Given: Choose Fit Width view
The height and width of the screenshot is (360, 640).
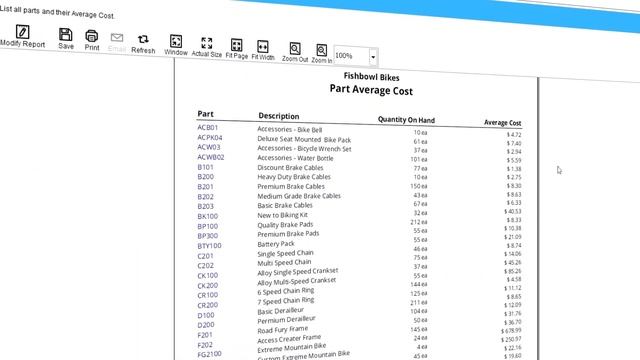Looking at the screenshot, I should point(263,50).
